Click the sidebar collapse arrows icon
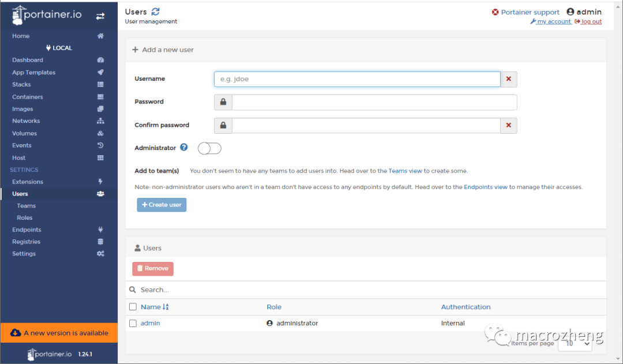 (x=100, y=16)
